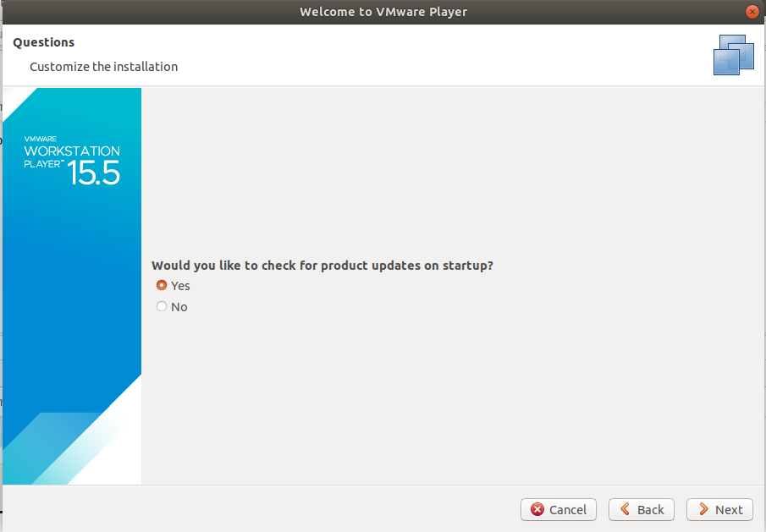Cancel the VMware Player installation

pos(559,509)
